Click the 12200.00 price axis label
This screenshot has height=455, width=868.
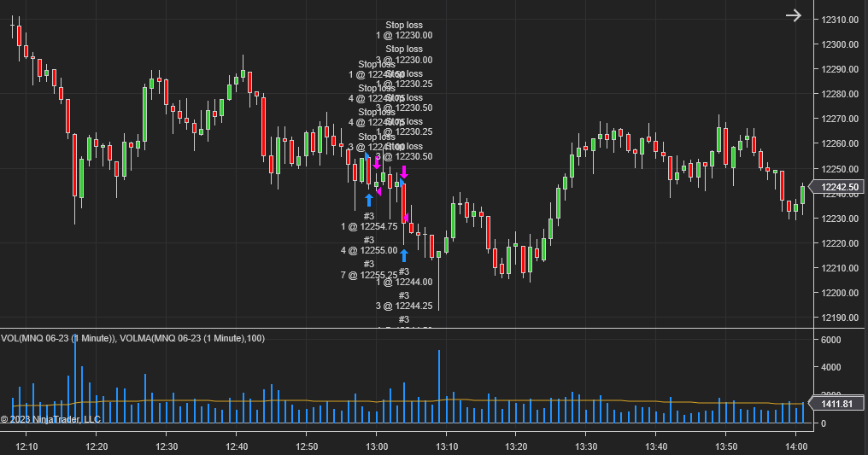(x=840, y=293)
